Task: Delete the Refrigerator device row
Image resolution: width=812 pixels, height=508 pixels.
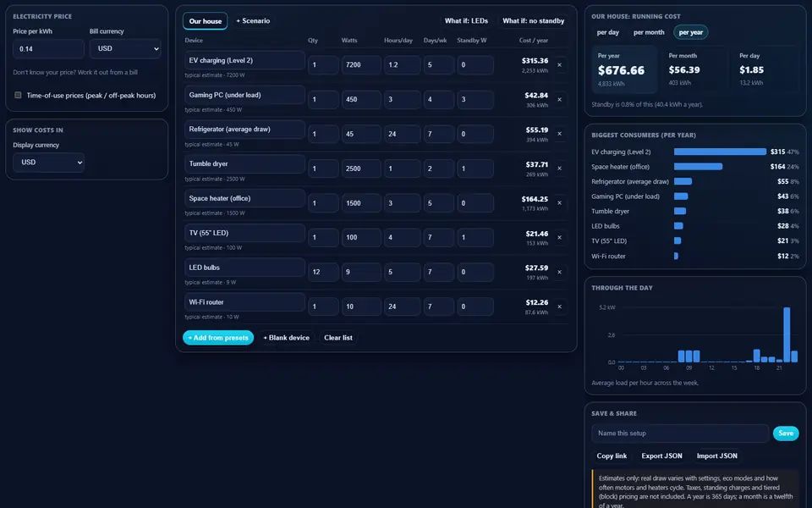Action: tap(559, 134)
